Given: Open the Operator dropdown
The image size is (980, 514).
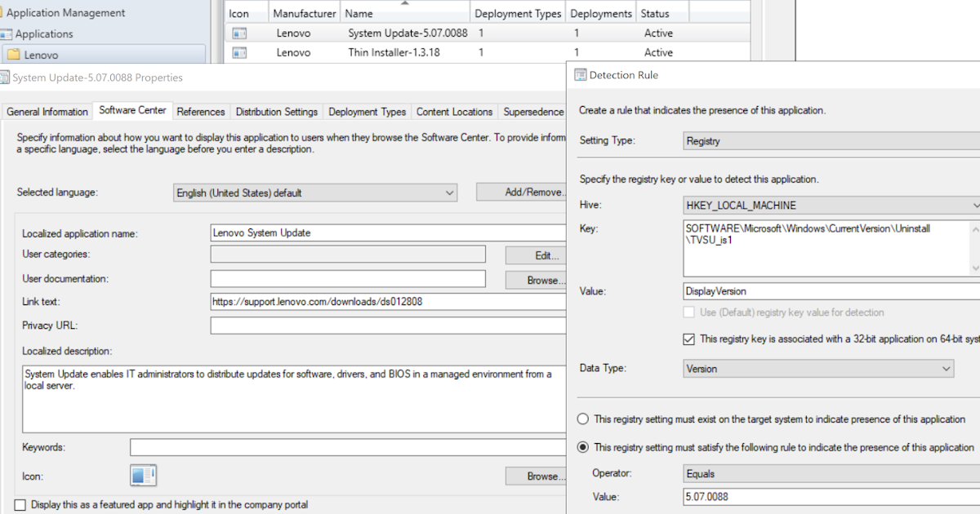Looking at the screenshot, I should 831,473.
